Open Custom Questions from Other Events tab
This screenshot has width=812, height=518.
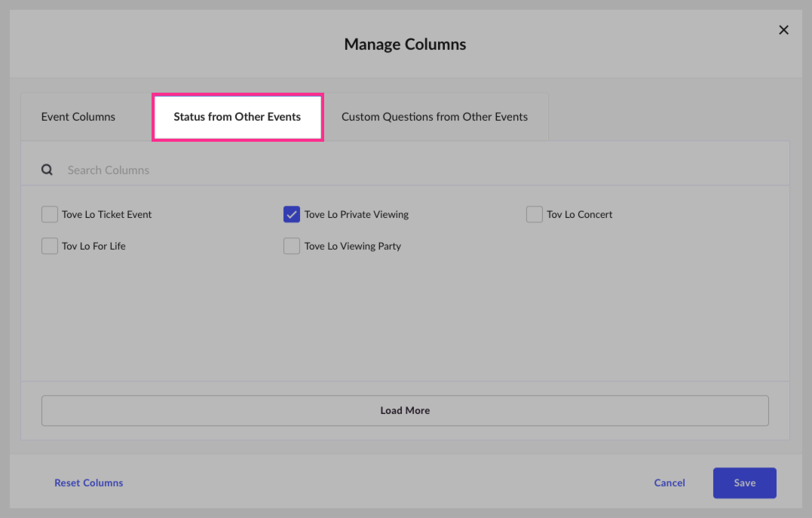tap(434, 117)
